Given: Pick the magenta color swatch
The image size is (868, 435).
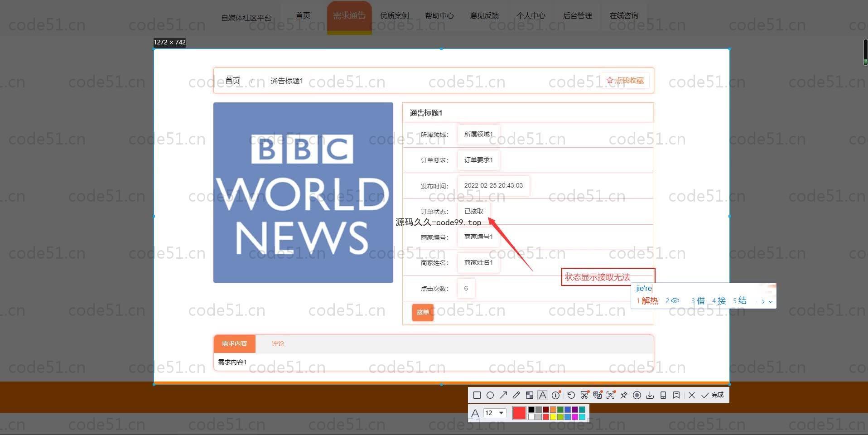Looking at the screenshot, I should click(x=575, y=417).
